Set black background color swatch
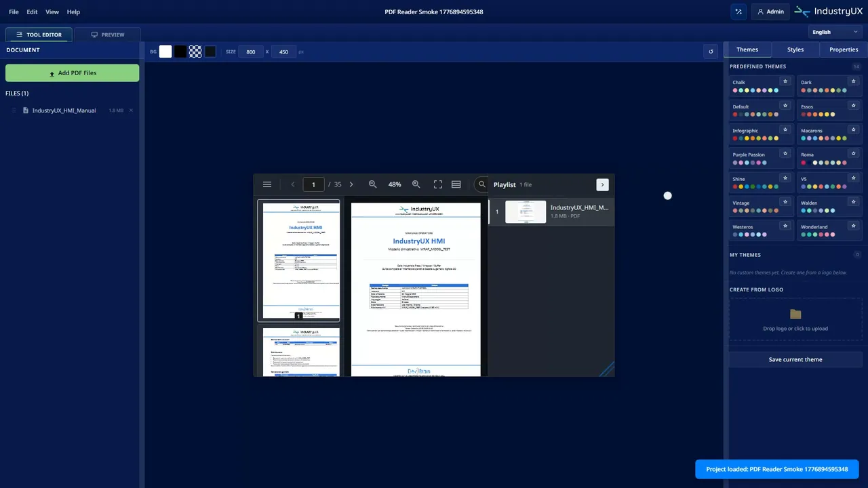The width and height of the screenshot is (868, 488). (180, 52)
